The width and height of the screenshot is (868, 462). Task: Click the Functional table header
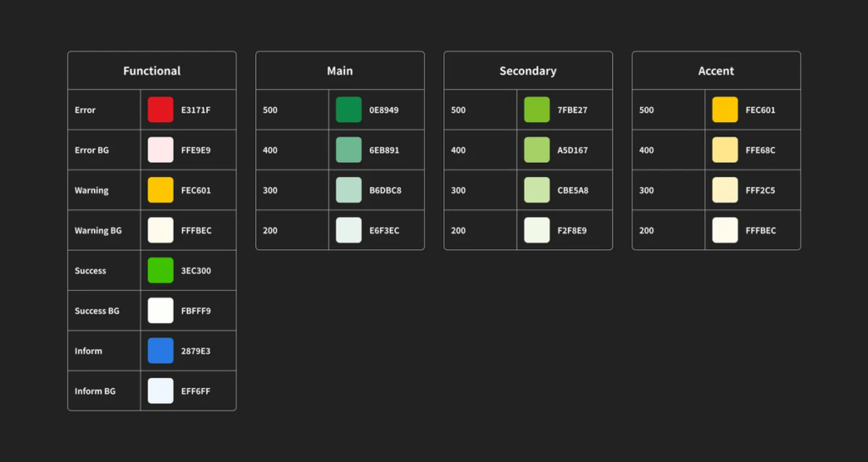[x=152, y=71]
